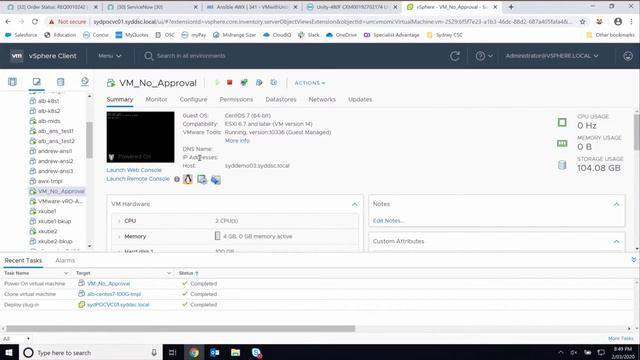Click the Launch Console toolbar icon
The height and width of the screenshot is (360, 640).
click(x=244, y=82)
